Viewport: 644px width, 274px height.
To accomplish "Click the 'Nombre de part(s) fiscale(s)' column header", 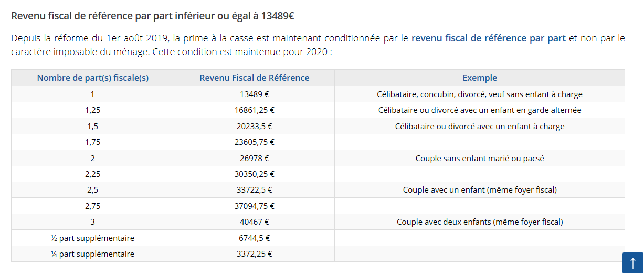I will click(93, 78).
